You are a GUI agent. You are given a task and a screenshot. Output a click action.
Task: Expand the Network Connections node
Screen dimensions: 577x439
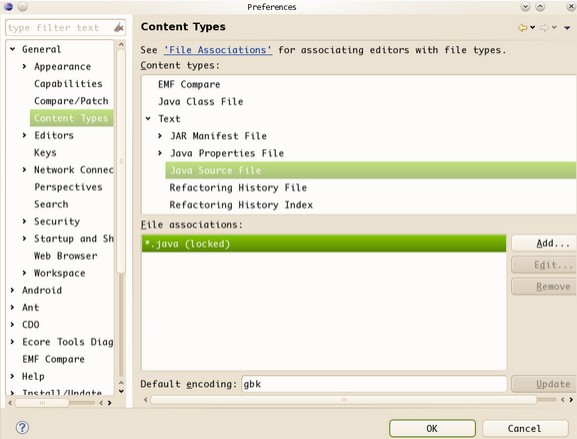pos(24,169)
